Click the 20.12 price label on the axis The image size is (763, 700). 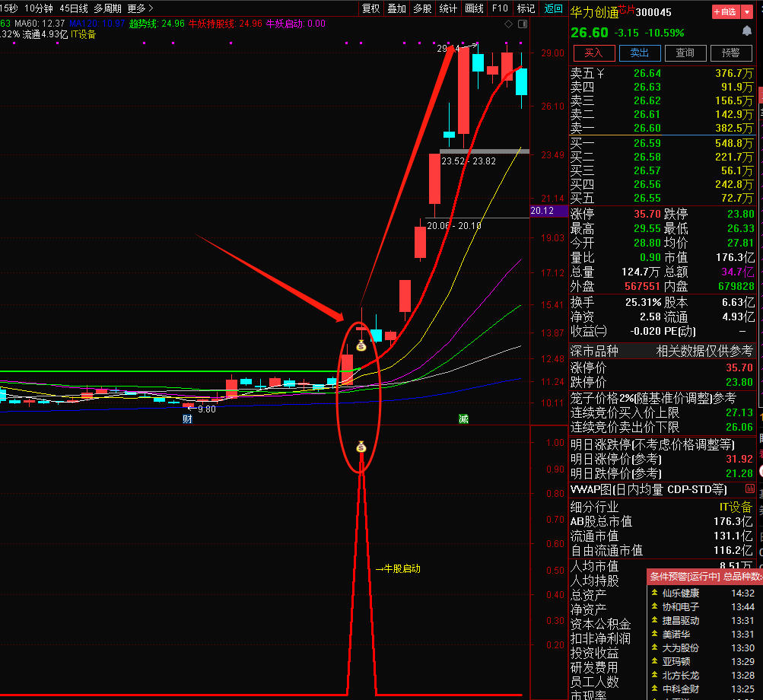tap(548, 211)
